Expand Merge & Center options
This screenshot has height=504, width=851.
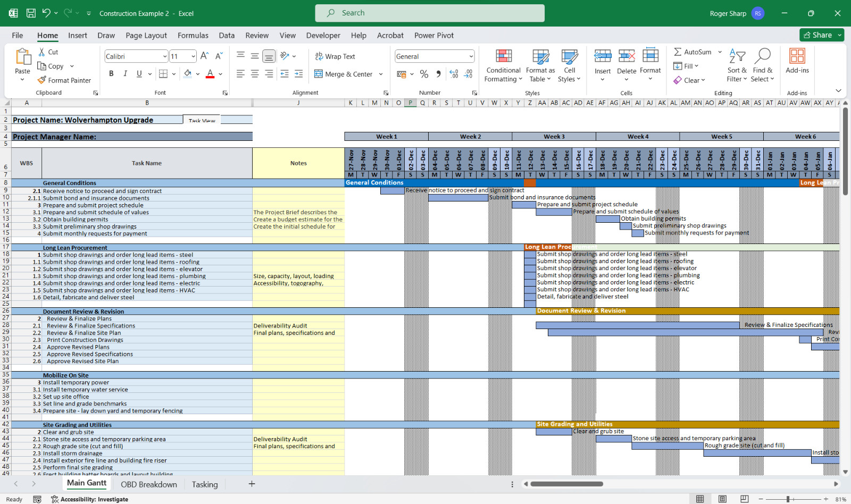(x=381, y=74)
